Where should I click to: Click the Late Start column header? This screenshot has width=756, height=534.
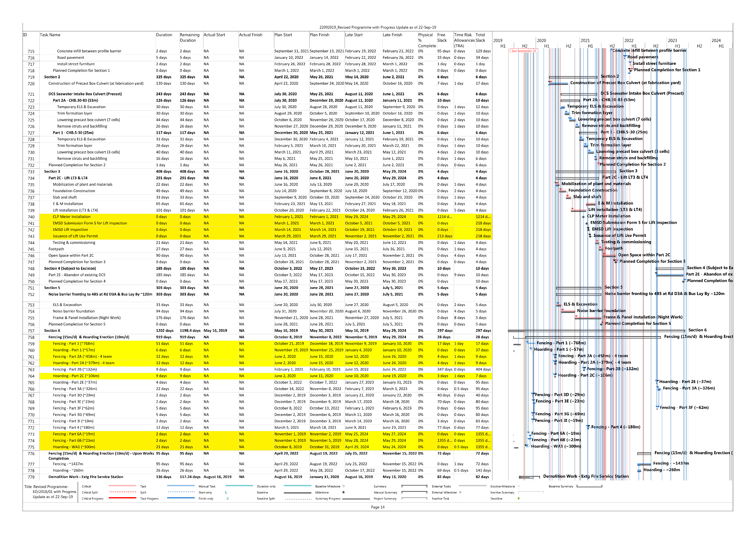click(354, 35)
